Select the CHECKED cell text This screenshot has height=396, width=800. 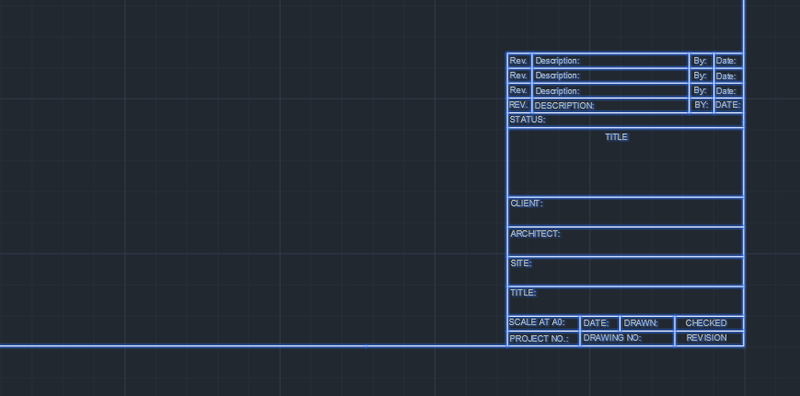(706, 323)
